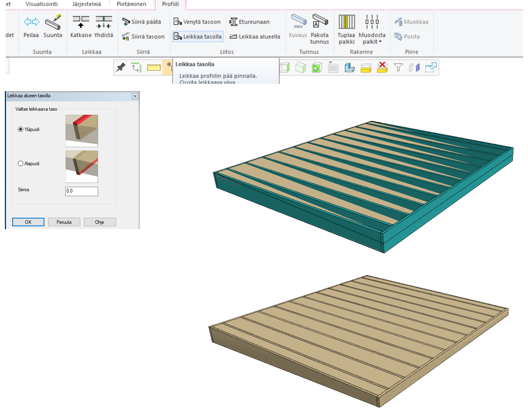Click the filter funnel icon
Viewport: 528px width, 420px height.
(398, 68)
